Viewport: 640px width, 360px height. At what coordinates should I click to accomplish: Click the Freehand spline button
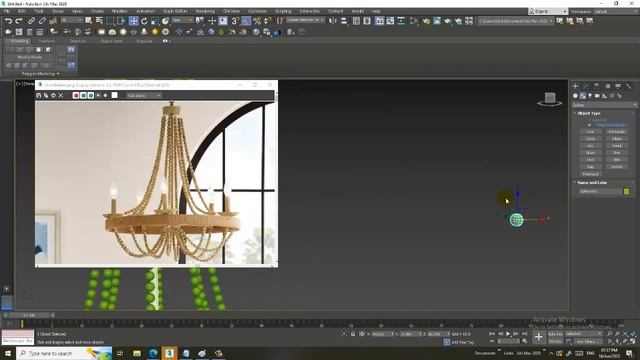pyautogui.click(x=591, y=174)
